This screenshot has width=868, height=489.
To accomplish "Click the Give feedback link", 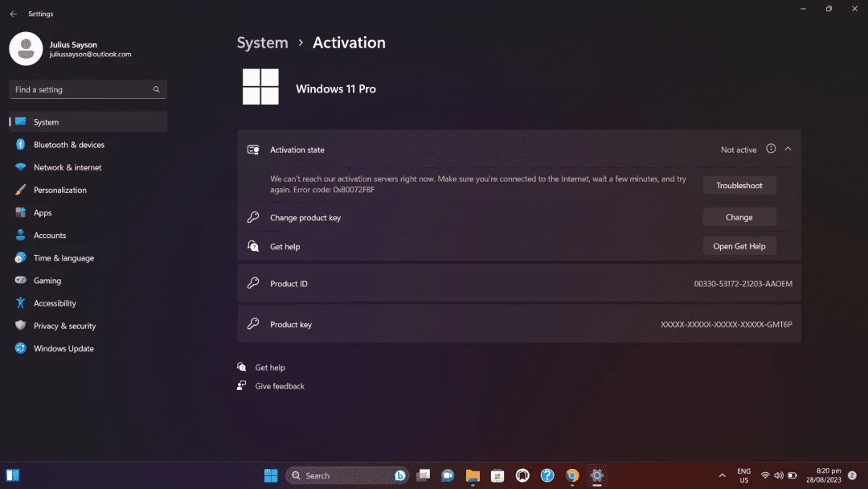I will (280, 386).
